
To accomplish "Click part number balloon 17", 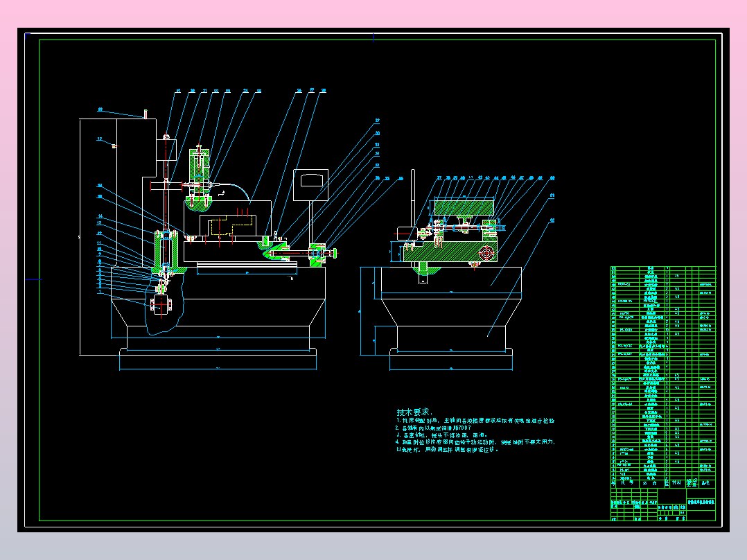I will coord(100,139).
